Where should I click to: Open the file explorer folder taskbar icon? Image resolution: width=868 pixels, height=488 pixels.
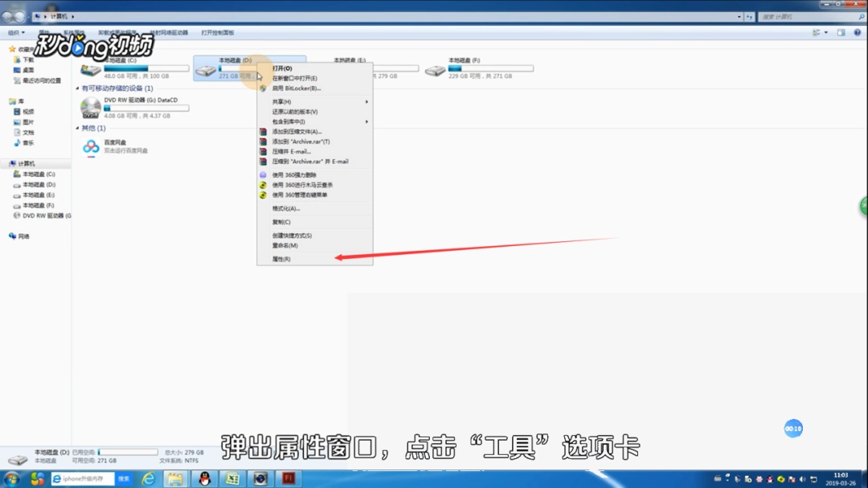(x=175, y=478)
